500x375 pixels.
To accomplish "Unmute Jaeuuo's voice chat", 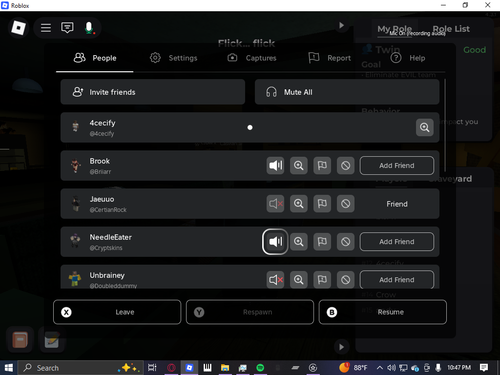I will pos(275,203).
